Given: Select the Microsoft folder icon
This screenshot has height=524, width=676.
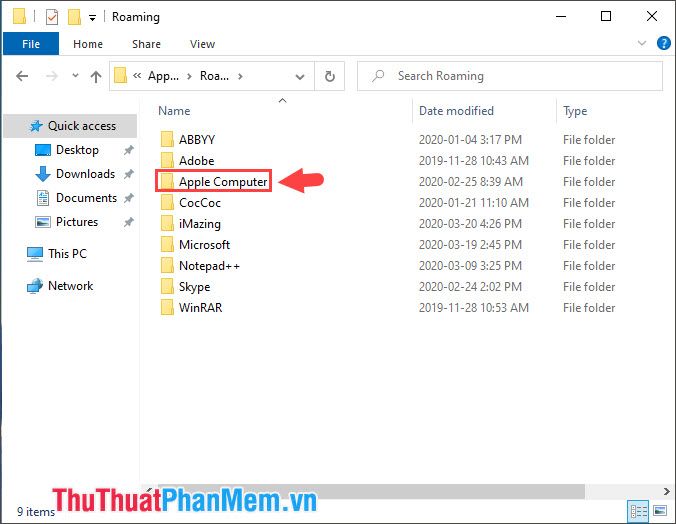Looking at the screenshot, I should (x=167, y=245).
